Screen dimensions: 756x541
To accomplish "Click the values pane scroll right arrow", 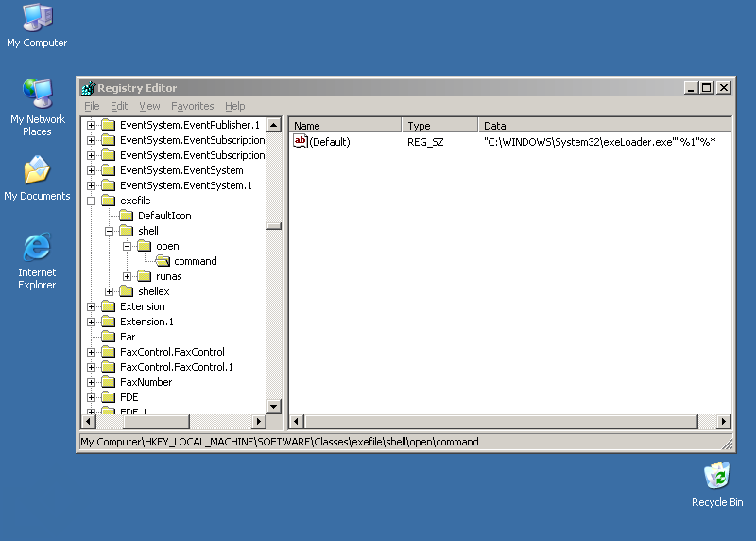I will click(x=723, y=421).
